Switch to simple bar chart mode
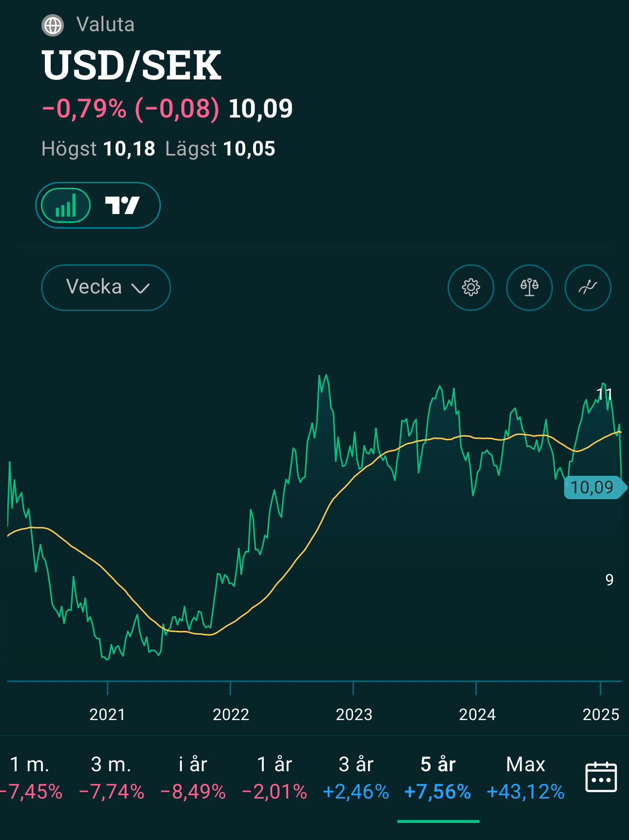Screen dimensions: 629x840 click(66, 205)
